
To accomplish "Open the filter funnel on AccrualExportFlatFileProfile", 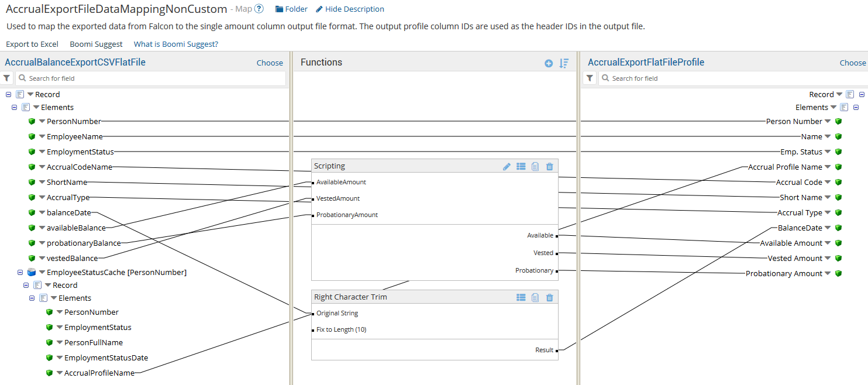I will 590,78.
